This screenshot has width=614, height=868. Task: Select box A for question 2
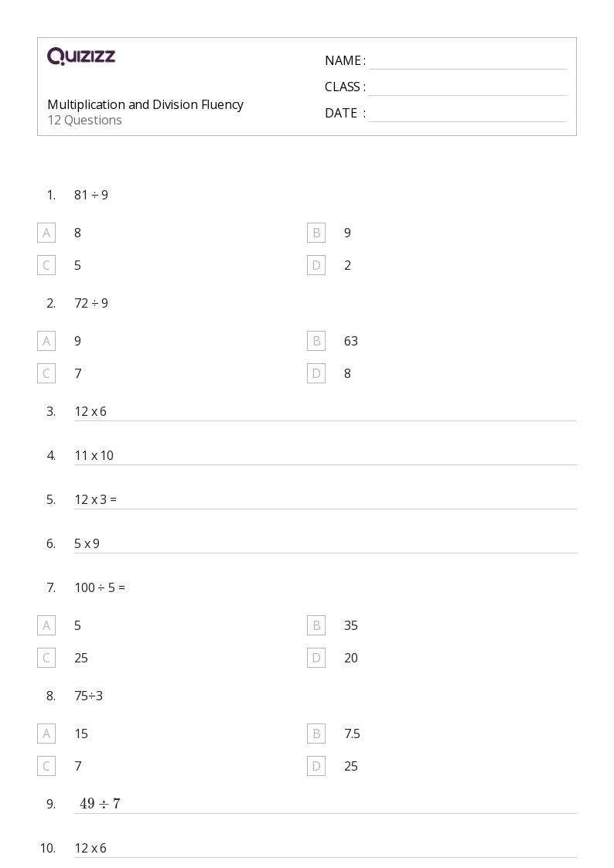[46, 341]
